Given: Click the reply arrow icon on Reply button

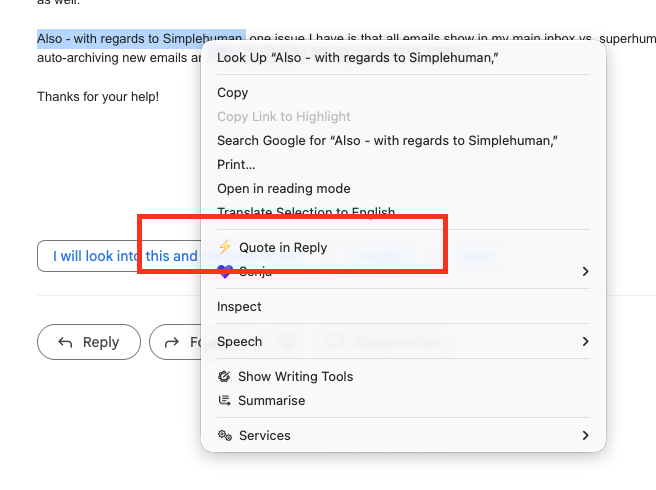Looking at the screenshot, I should 66,342.
